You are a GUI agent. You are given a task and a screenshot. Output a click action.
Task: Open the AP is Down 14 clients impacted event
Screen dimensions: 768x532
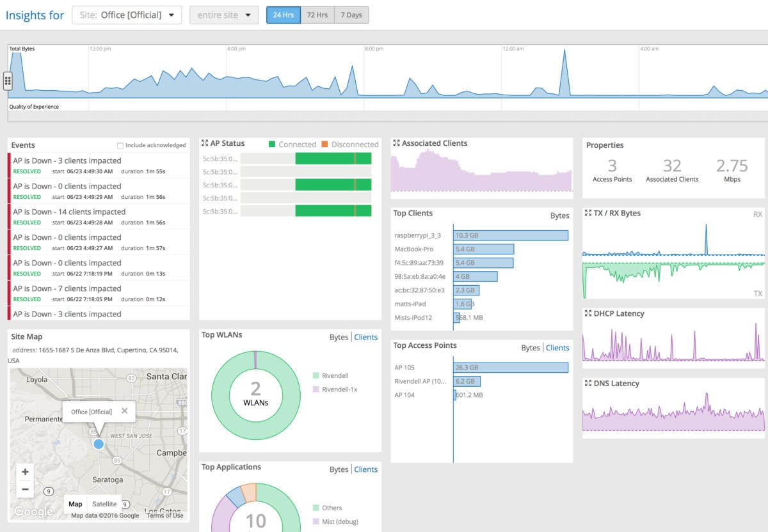coord(99,217)
